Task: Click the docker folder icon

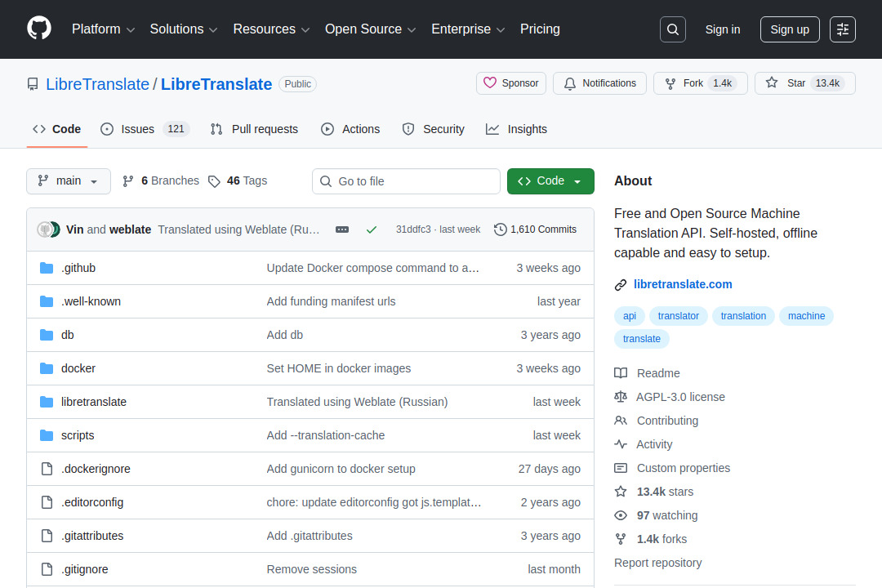Action: (46, 368)
